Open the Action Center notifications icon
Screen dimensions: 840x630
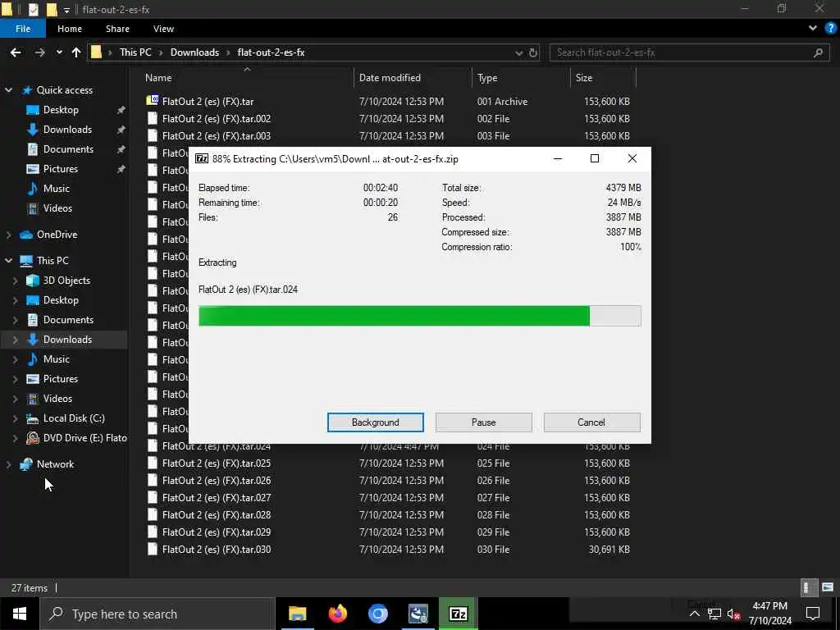point(813,614)
